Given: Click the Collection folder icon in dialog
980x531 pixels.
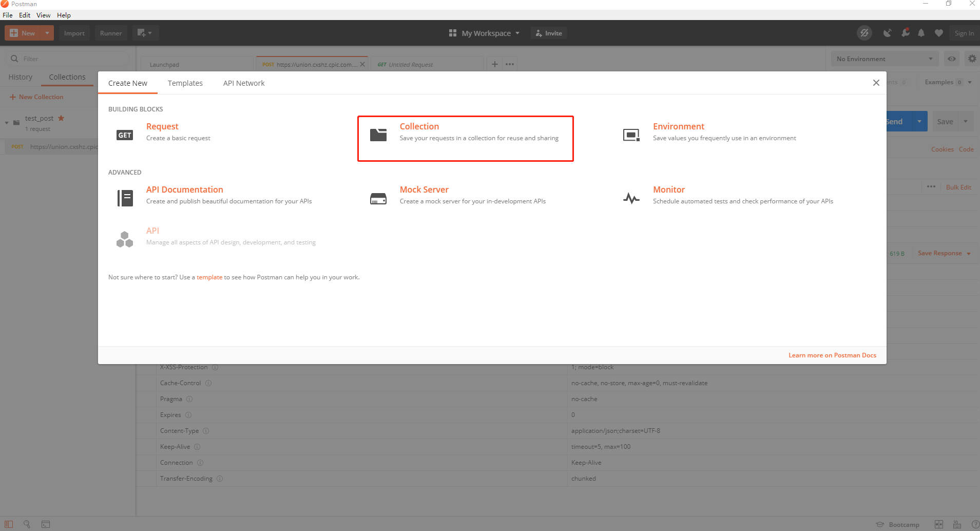Looking at the screenshot, I should [378, 135].
